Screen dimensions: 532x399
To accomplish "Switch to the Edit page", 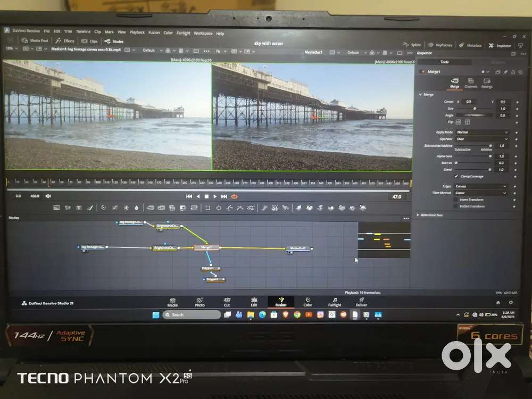I will (254, 302).
